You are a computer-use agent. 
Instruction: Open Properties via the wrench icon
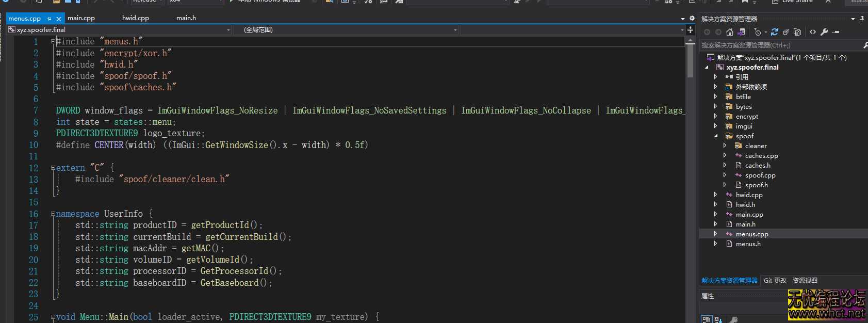[x=824, y=32]
